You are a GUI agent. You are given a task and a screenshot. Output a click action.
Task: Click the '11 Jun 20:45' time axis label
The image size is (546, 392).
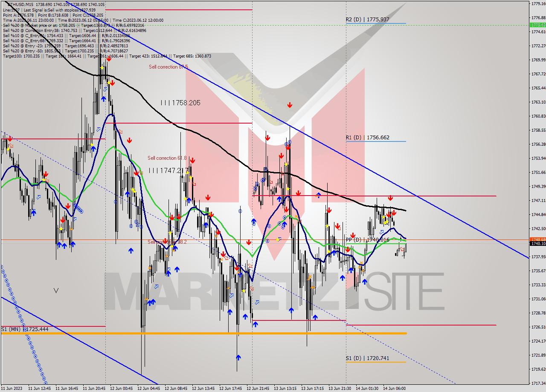(x=94, y=389)
